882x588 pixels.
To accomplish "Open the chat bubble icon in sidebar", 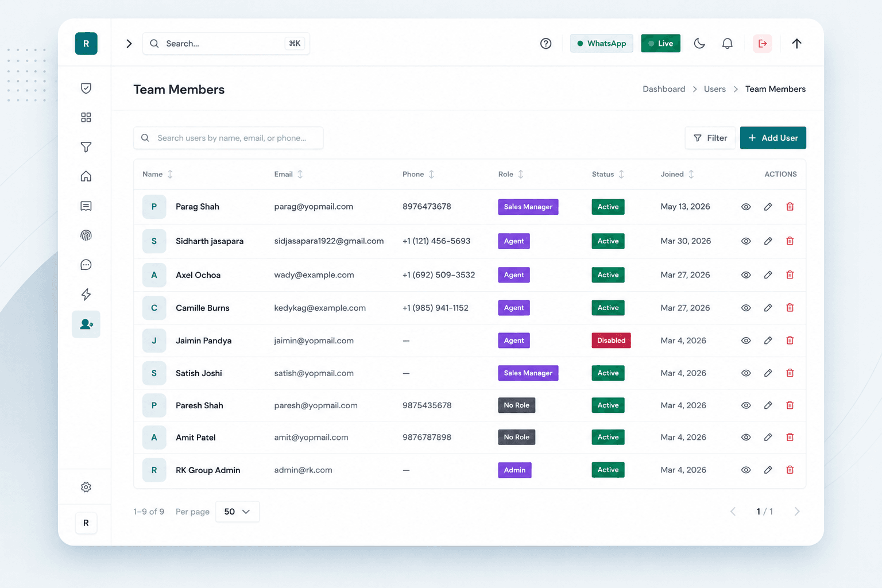I will click(86, 265).
